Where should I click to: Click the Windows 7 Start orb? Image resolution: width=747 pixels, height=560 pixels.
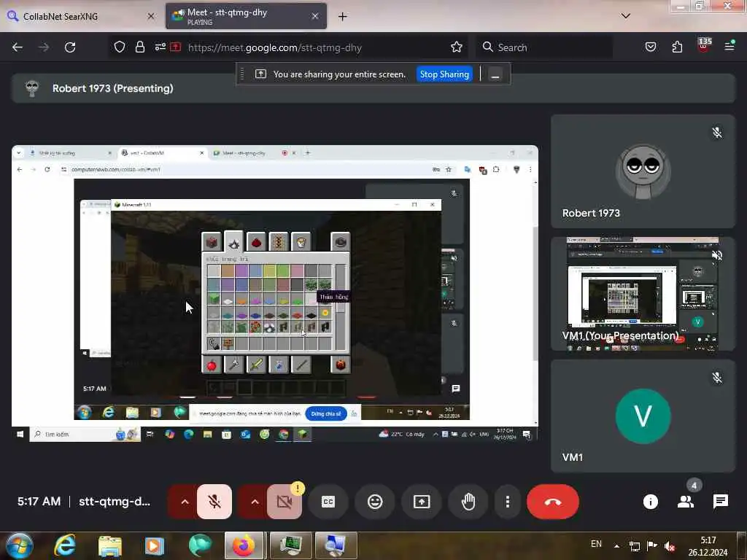pyautogui.click(x=18, y=545)
